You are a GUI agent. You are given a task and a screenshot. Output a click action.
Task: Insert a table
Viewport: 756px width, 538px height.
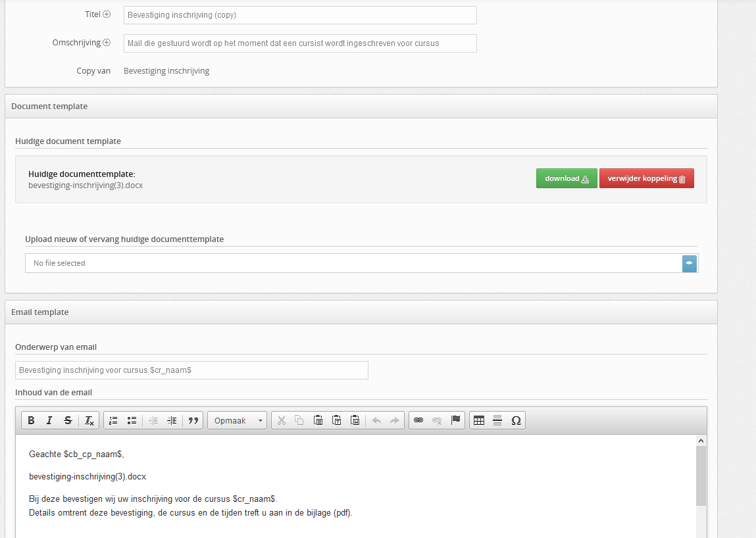[x=479, y=420]
